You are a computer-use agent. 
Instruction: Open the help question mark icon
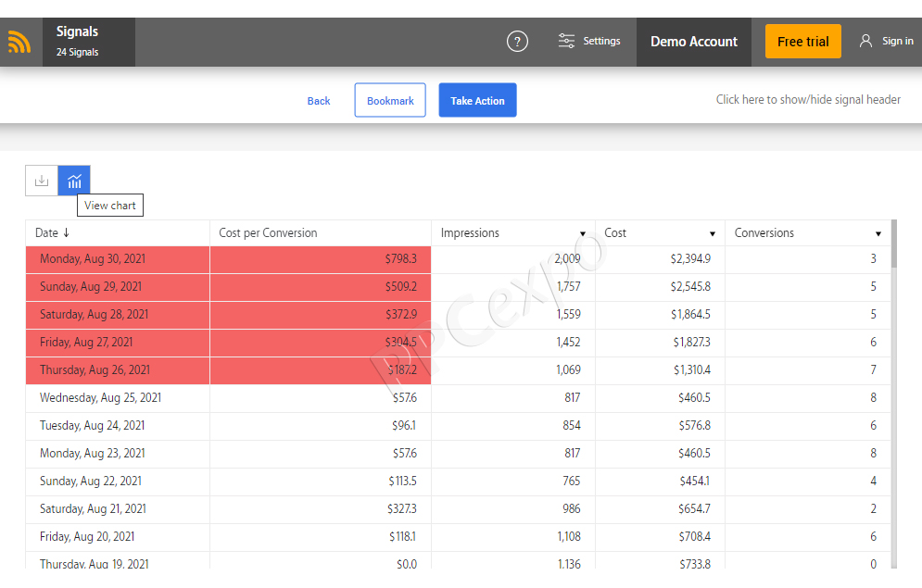pos(517,42)
